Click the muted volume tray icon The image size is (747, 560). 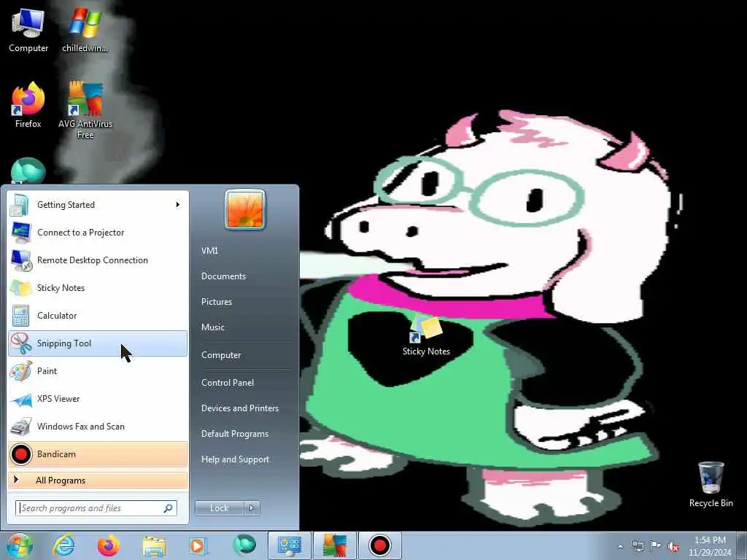point(673,546)
